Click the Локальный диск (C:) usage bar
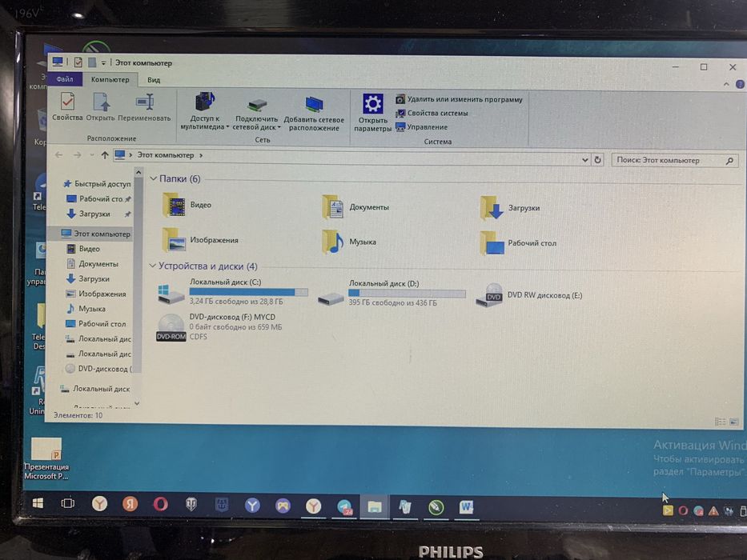Screen dimensions: 747x560 click(249, 292)
